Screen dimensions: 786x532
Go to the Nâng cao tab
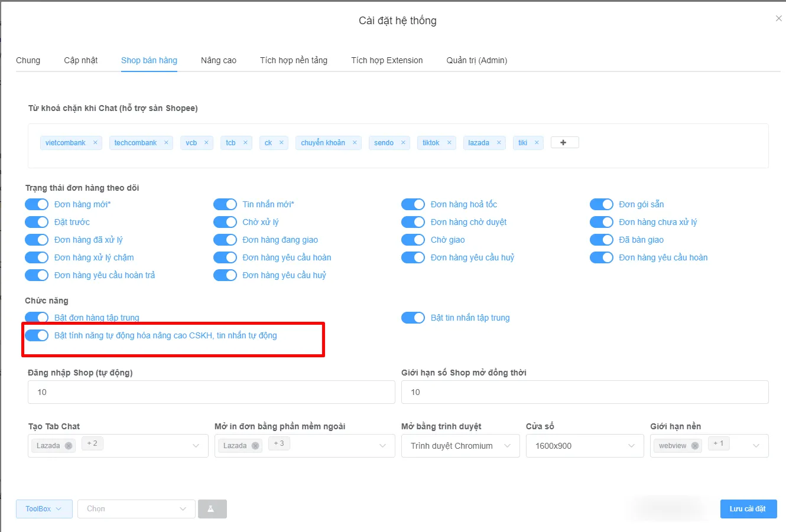[x=219, y=60]
